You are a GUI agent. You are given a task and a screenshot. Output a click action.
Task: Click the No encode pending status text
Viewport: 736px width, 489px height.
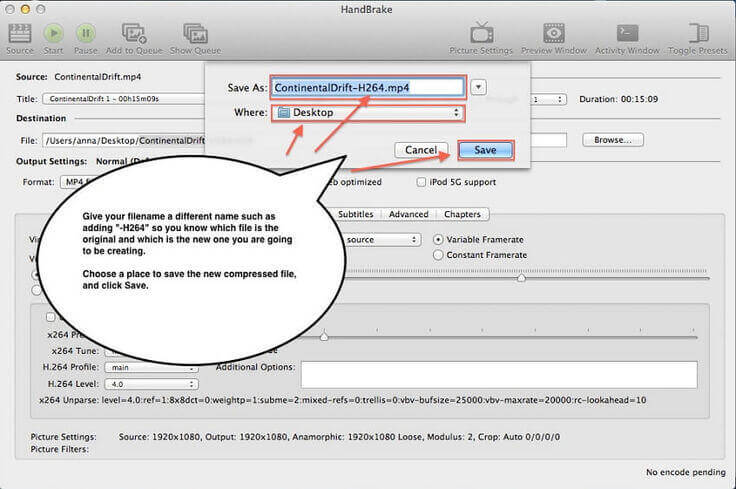point(685,472)
